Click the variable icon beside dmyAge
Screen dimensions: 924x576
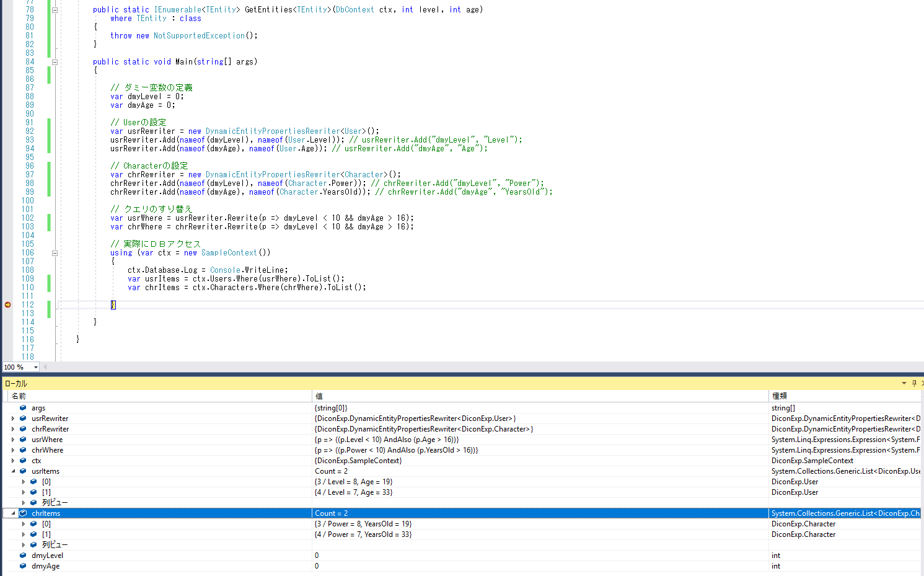click(23, 566)
